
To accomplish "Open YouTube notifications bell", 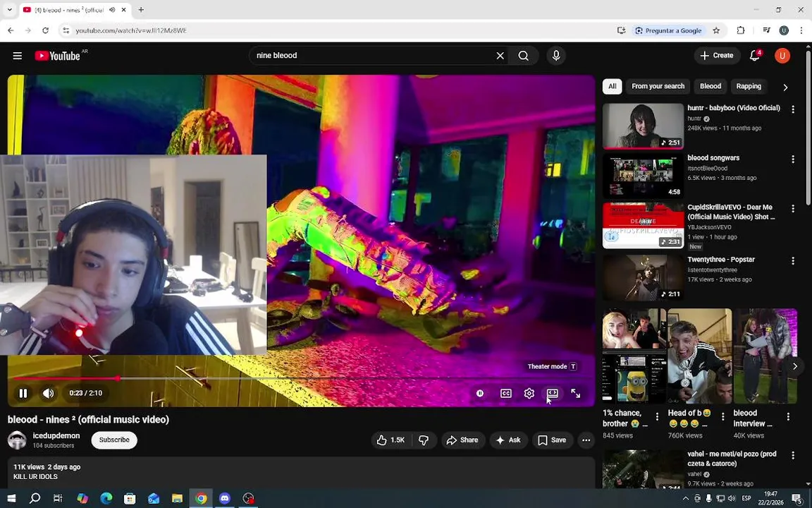I will coord(755,56).
